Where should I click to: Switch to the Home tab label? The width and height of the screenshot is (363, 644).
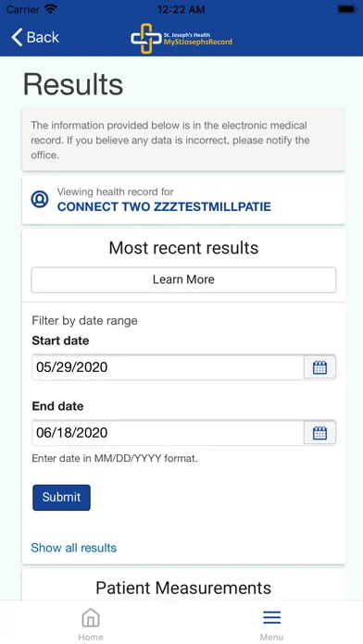pyautogui.click(x=91, y=637)
